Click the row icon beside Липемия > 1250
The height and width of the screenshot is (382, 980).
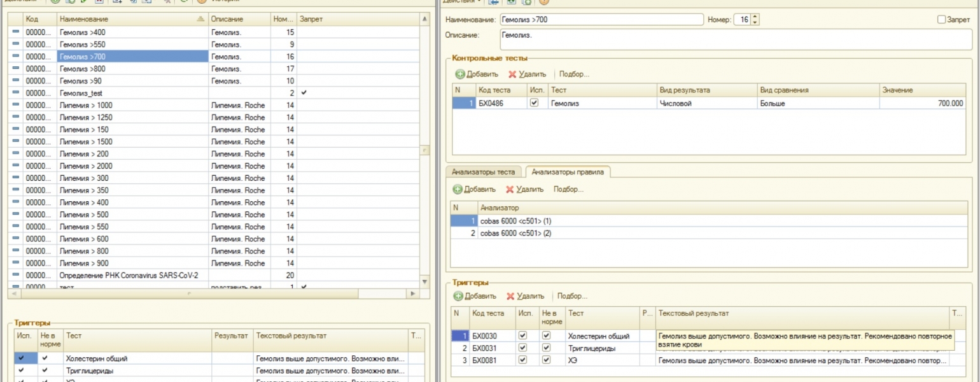click(x=16, y=117)
